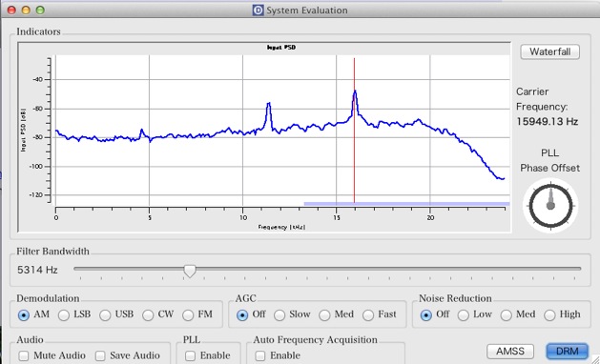The height and width of the screenshot is (364, 600).
Task: Click the PLL Phase Offset dial
Action: click(x=550, y=206)
